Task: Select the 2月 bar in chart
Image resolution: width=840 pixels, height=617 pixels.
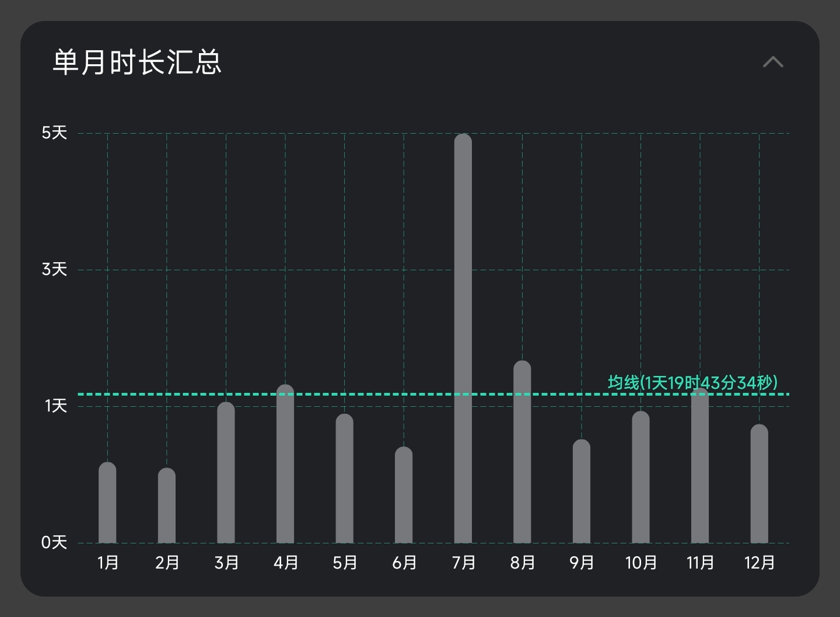Action: click(x=167, y=506)
